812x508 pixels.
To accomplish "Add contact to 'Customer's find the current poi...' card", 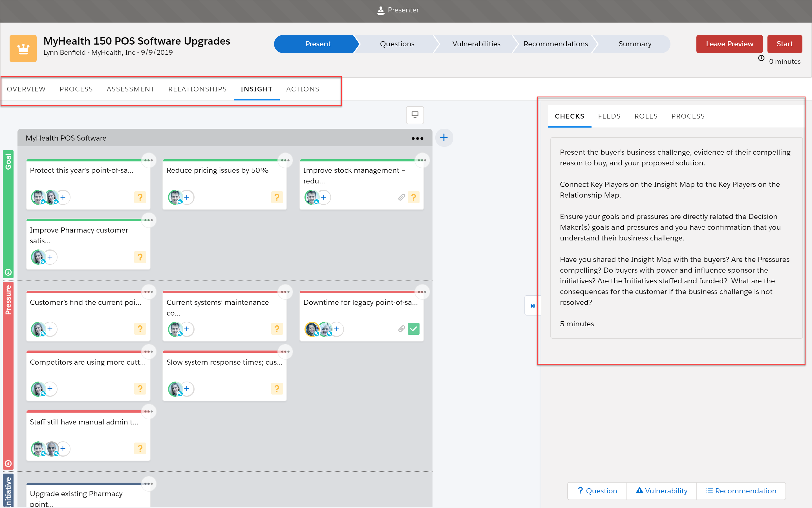I will pyautogui.click(x=50, y=329).
